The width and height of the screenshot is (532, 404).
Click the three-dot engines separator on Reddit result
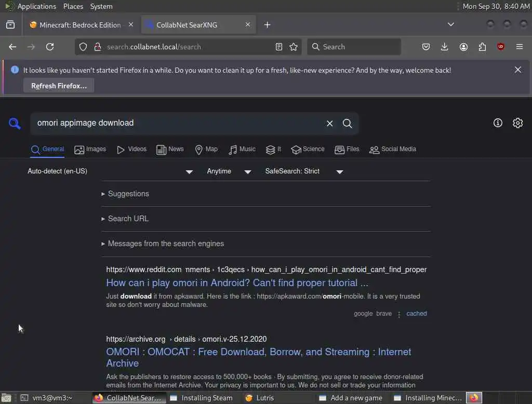click(399, 315)
